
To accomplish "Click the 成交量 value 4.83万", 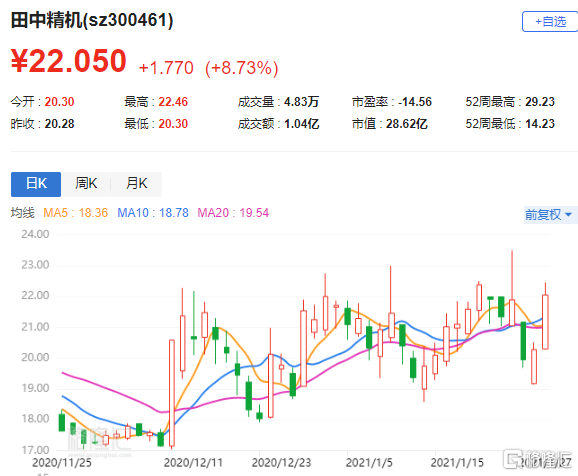I will click(x=301, y=101).
